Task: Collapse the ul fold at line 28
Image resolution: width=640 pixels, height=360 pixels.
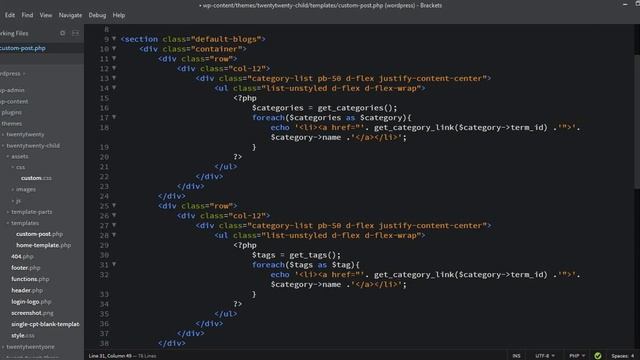Action: tap(114, 235)
